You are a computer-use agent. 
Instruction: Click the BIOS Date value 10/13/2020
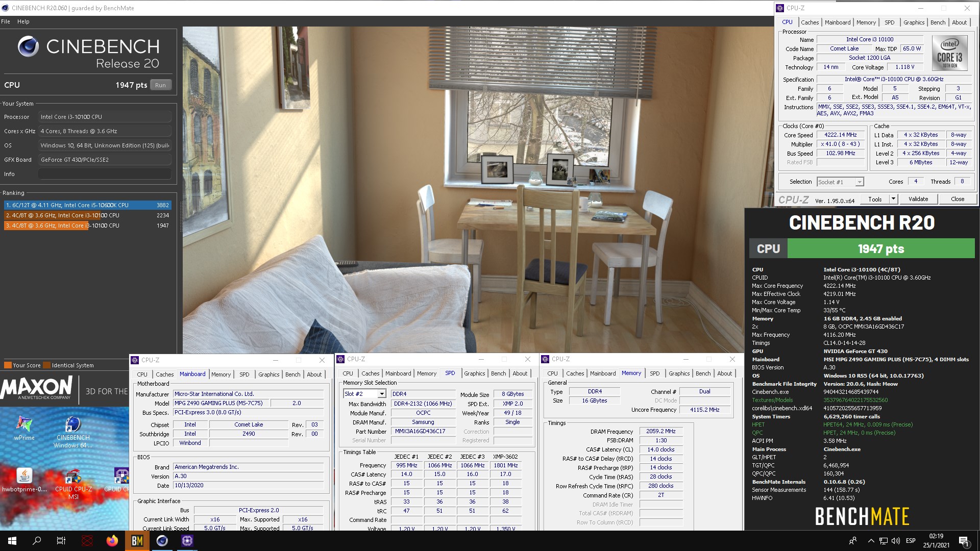(248, 486)
